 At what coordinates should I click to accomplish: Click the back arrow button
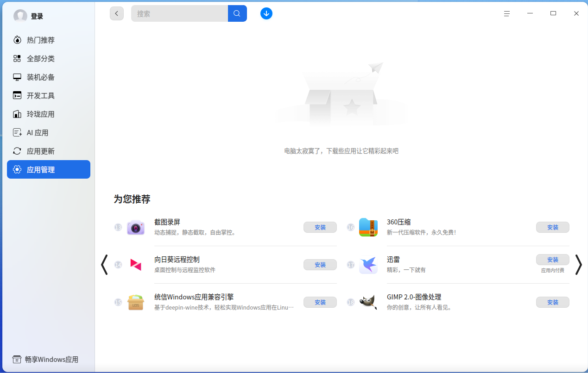pyautogui.click(x=117, y=13)
